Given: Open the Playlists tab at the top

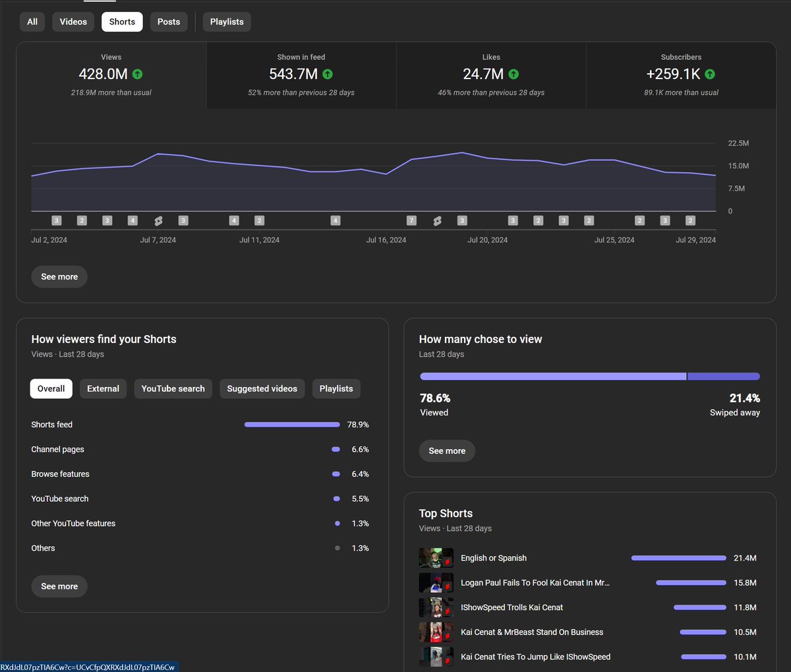Looking at the screenshot, I should (x=227, y=22).
